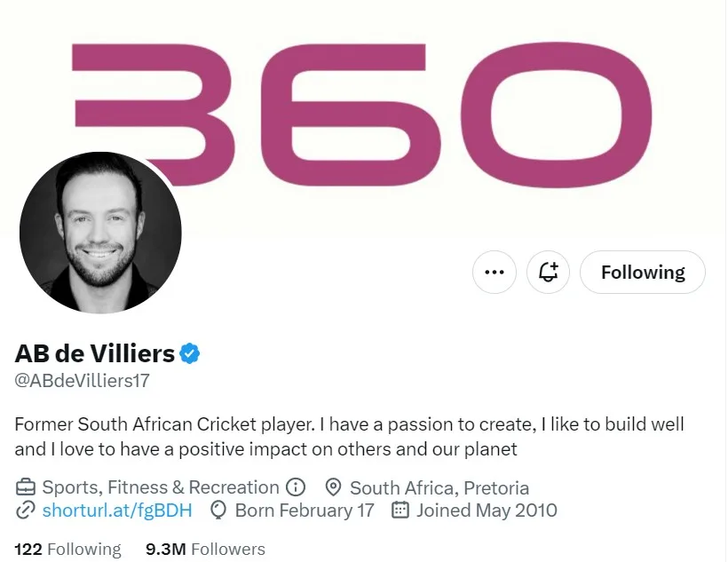Toggle the Following button to unfollow
This screenshot has height=562, width=728.
click(643, 273)
